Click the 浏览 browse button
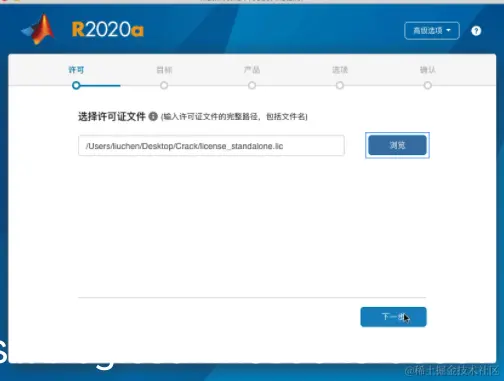The width and height of the screenshot is (504, 381). (x=397, y=145)
